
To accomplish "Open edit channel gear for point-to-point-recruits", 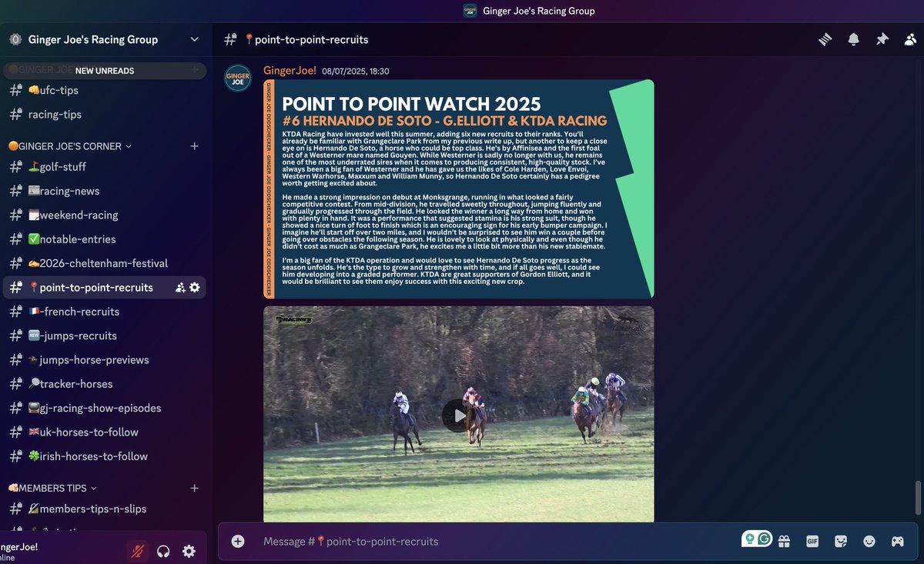I will pos(195,288).
